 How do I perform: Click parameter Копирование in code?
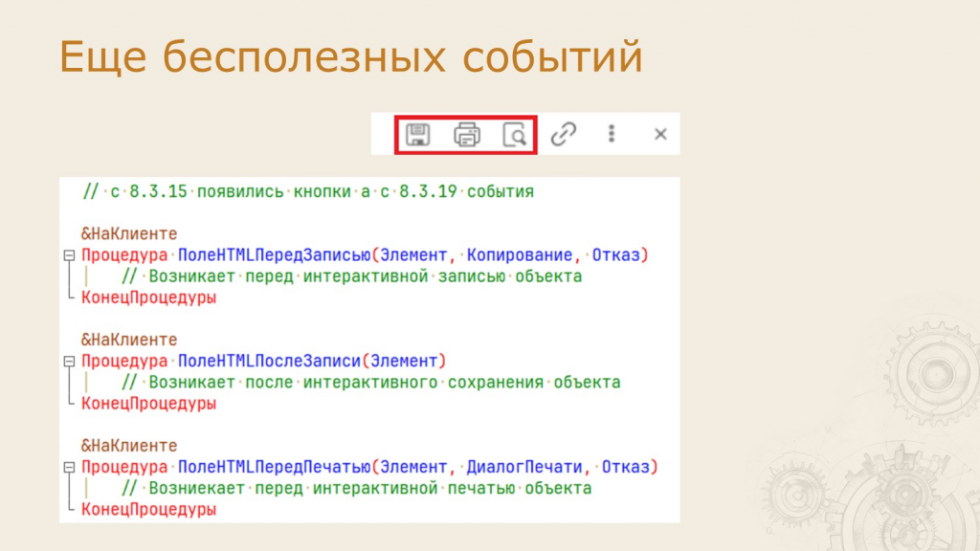click(x=520, y=254)
